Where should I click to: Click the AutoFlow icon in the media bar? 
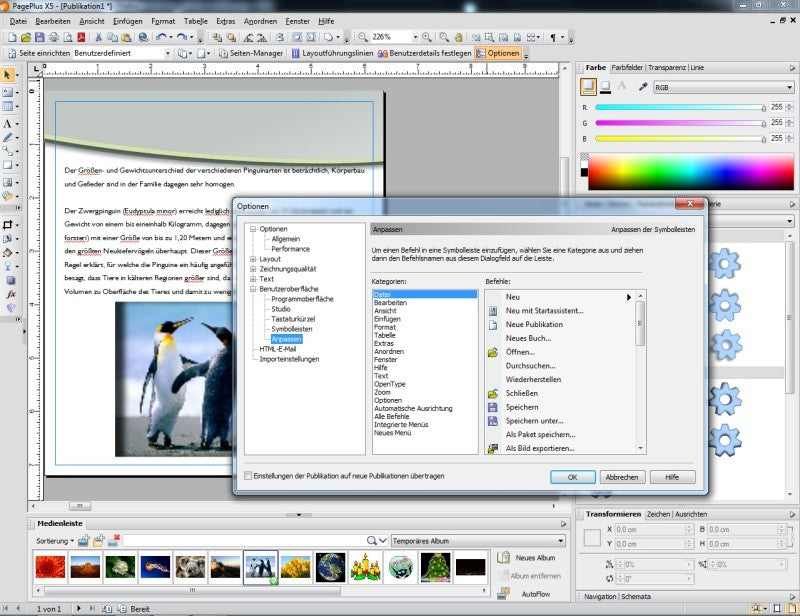pos(504,594)
